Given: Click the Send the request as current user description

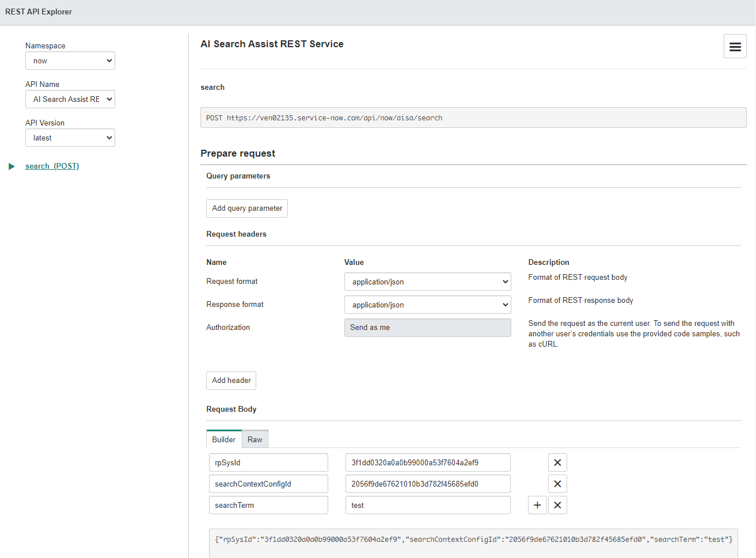Looking at the screenshot, I should click(634, 334).
